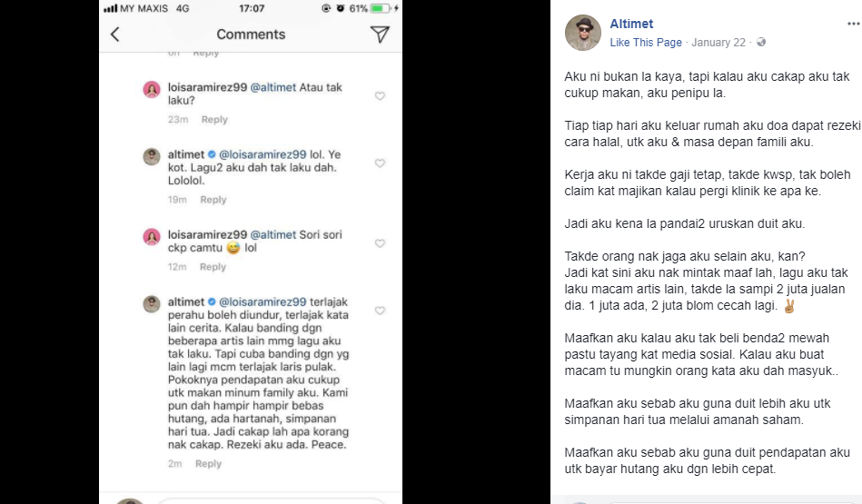
Task: Open altimet's avatar on "terlajak perahu" comment
Action: pyautogui.click(x=152, y=303)
